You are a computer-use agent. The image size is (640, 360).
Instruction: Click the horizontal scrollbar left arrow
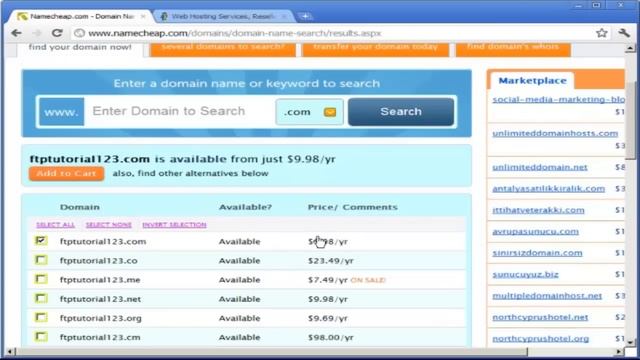[x=10, y=351]
